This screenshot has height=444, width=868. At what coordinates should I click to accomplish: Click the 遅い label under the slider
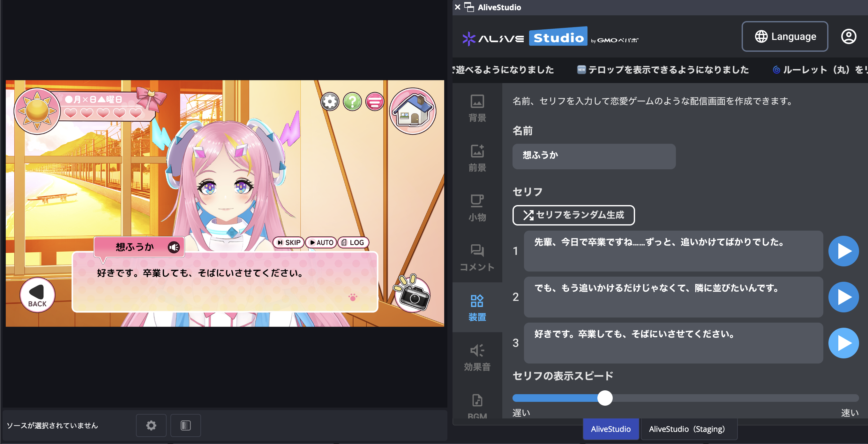pos(521,413)
